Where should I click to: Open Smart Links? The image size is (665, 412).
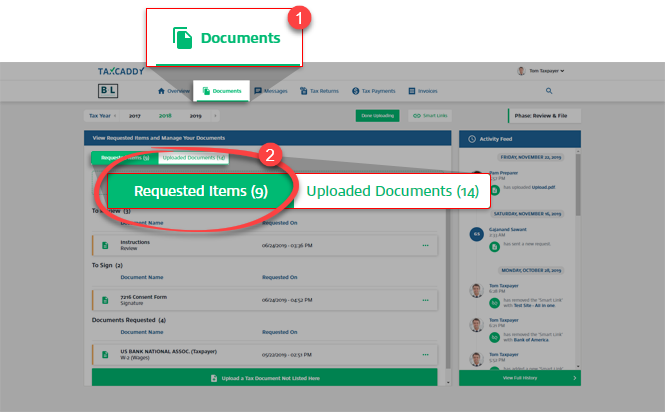coord(430,115)
